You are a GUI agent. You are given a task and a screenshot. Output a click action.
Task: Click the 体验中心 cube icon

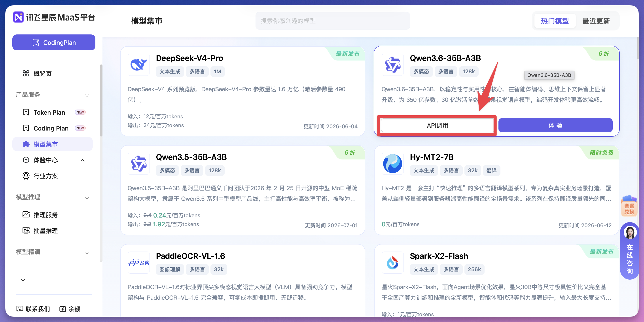click(26, 160)
